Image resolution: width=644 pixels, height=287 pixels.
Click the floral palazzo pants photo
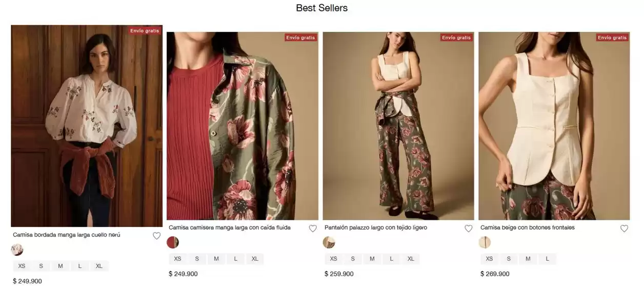point(398,126)
